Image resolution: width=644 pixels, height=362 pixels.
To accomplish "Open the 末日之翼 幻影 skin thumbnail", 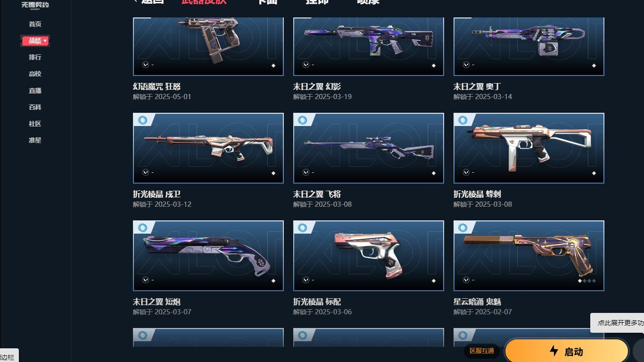I will click(369, 46).
